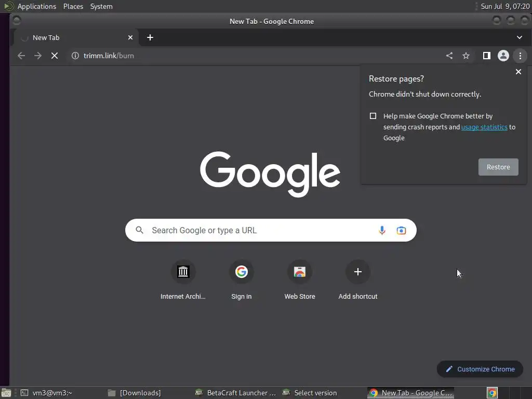
Task: Click the Google search input box
Action: pyautogui.click(x=271, y=230)
